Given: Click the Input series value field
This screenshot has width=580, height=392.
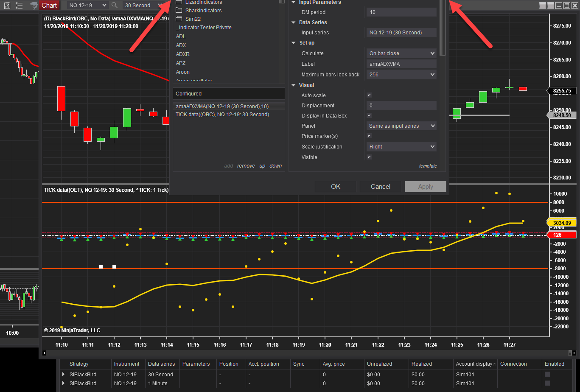Looking at the screenshot, I should 401,33.
